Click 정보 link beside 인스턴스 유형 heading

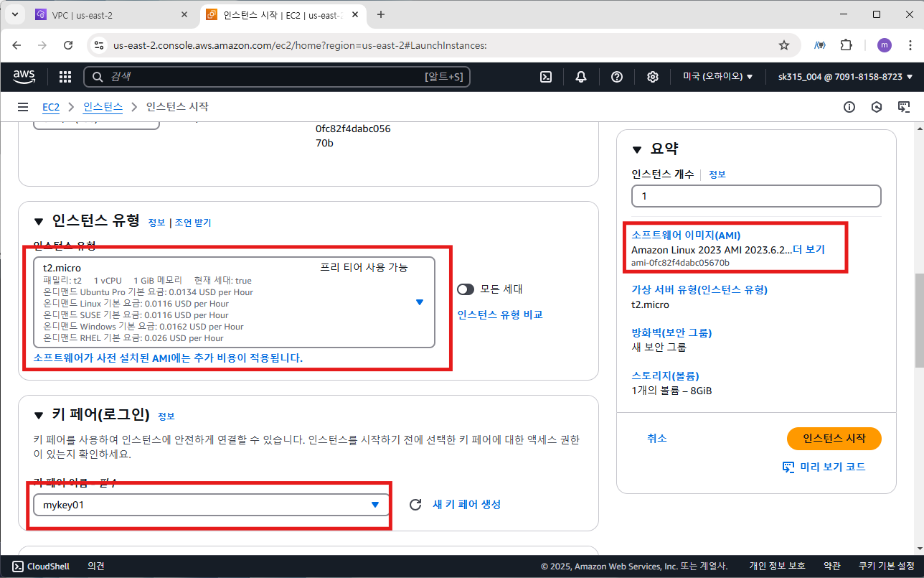click(156, 223)
